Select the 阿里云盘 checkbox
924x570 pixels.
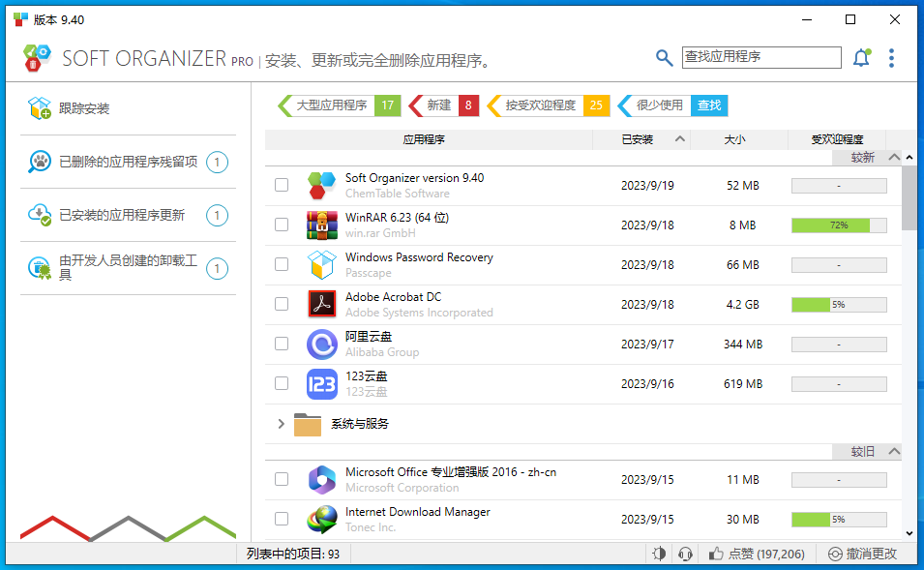pos(282,344)
